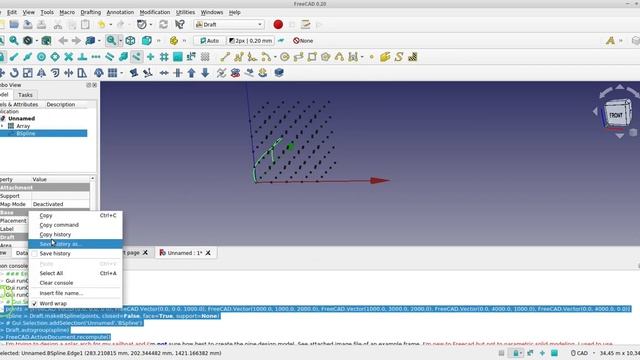
Task: Choose Insert file name... entry
Action: [76, 293]
